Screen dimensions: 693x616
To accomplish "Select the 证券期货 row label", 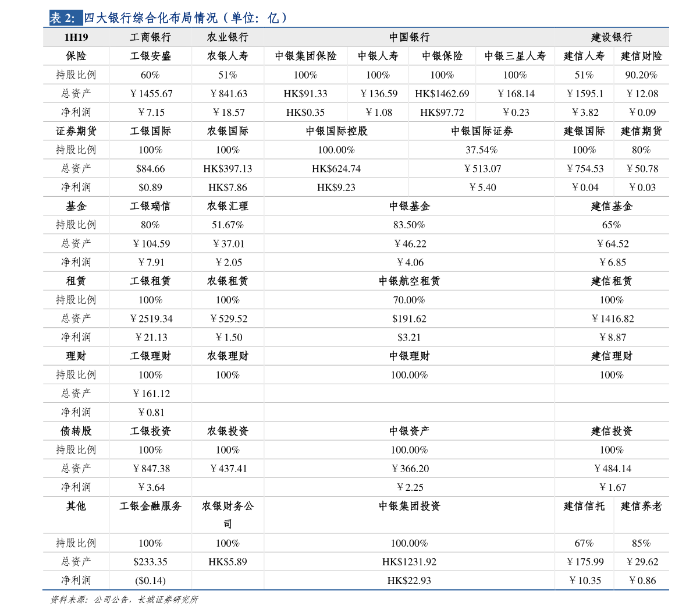I will point(76,131).
